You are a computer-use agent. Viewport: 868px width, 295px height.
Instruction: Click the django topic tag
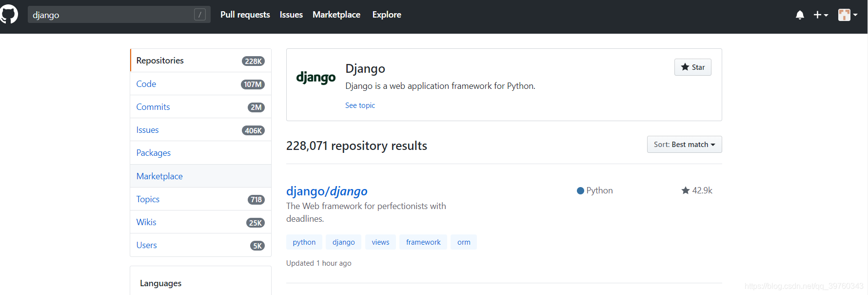coord(344,242)
